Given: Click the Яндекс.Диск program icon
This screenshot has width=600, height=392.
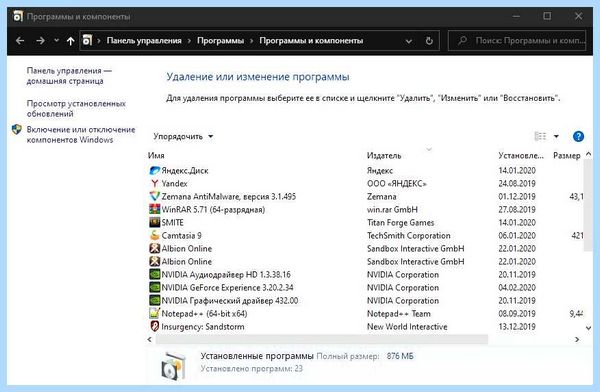Looking at the screenshot, I should coord(155,171).
